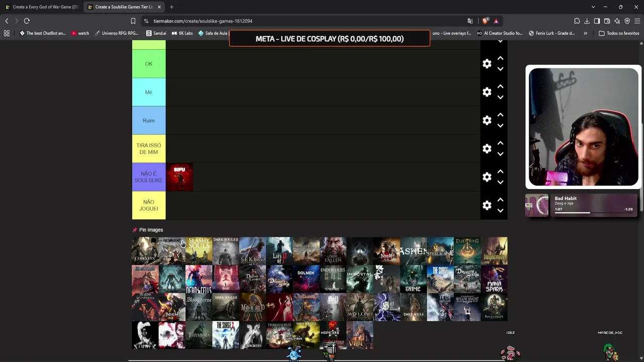Click the Pin Images label

point(151,230)
